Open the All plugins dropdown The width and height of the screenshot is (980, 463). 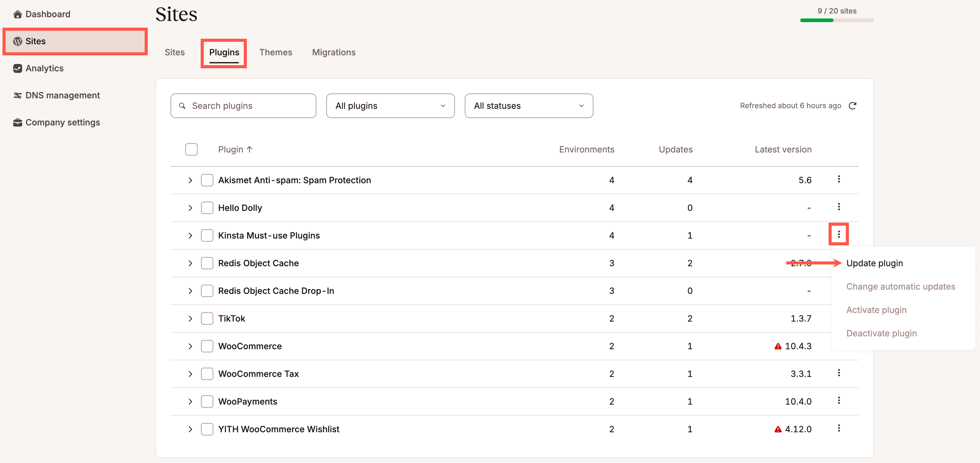click(x=390, y=106)
